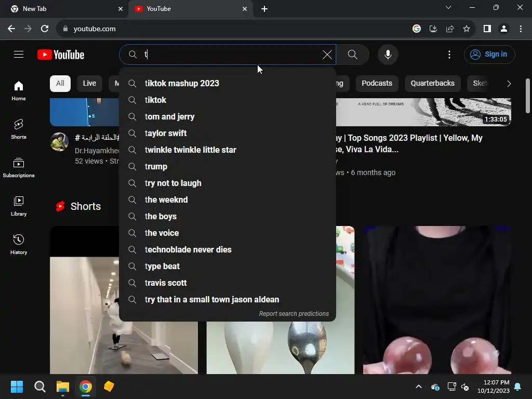
Task: Choose suggestion 'twinkle twinkle little star'
Action: click(228, 150)
